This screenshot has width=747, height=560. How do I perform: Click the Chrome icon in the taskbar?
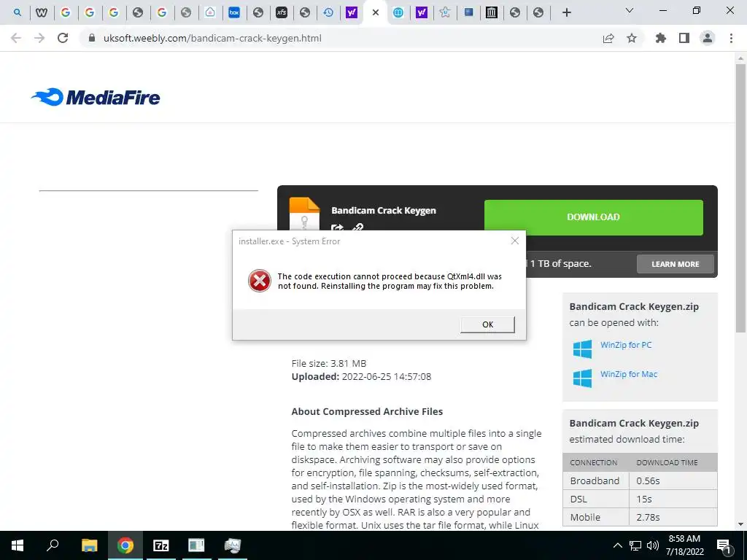pyautogui.click(x=125, y=545)
